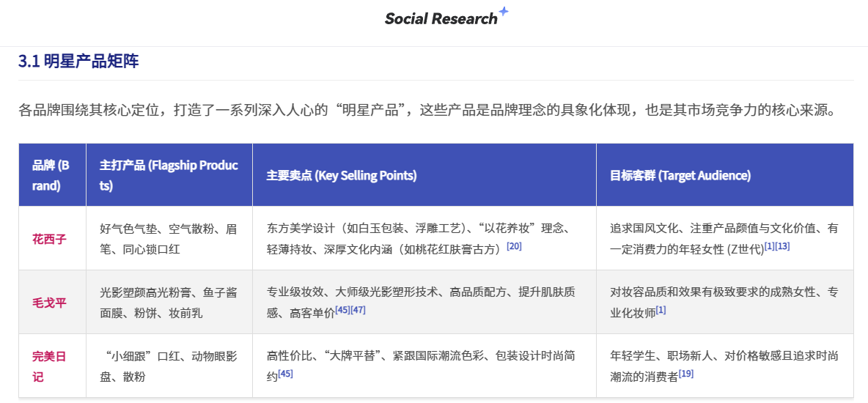Open citation [1] in 毛戈平 target audience

pos(661,310)
